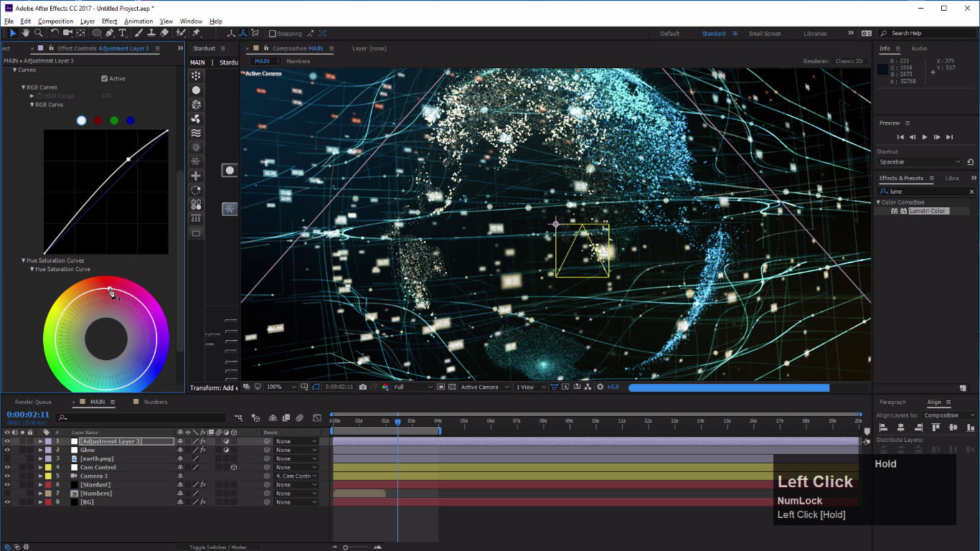
Task: Switch to the Small Screen workspace
Action: 764,33
